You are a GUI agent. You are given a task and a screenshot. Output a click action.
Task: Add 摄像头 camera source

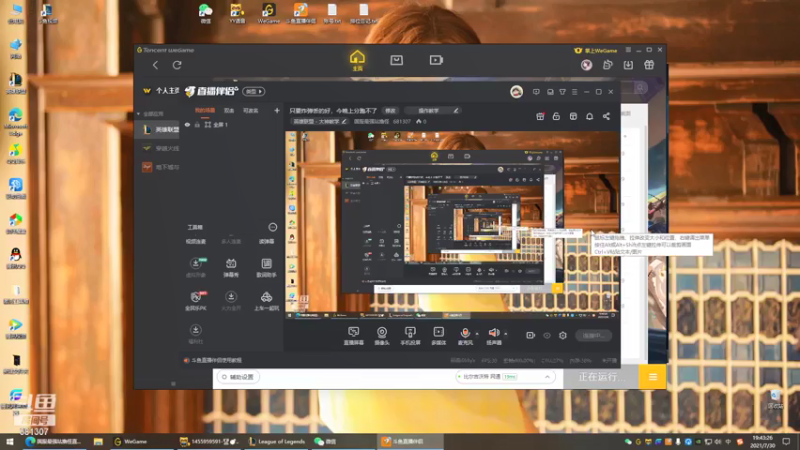coord(382,336)
